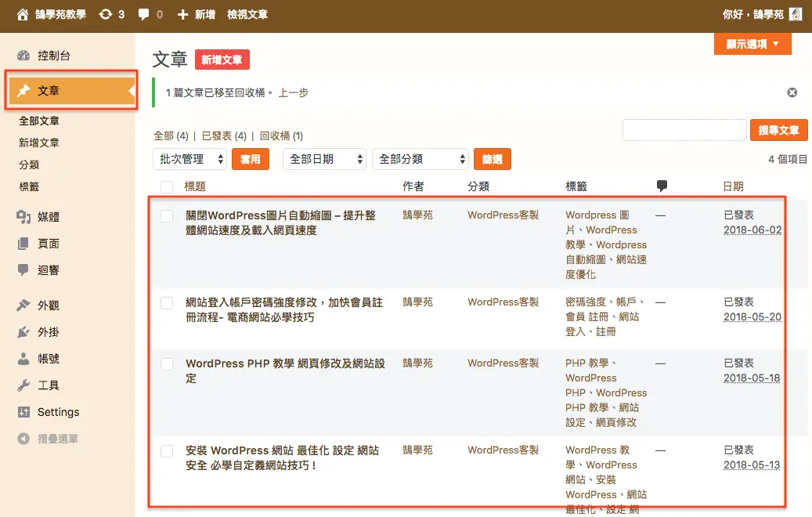Open the 批次管理 bulk actions dropdown
The width and height of the screenshot is (812, 517).
coord(190,159)
